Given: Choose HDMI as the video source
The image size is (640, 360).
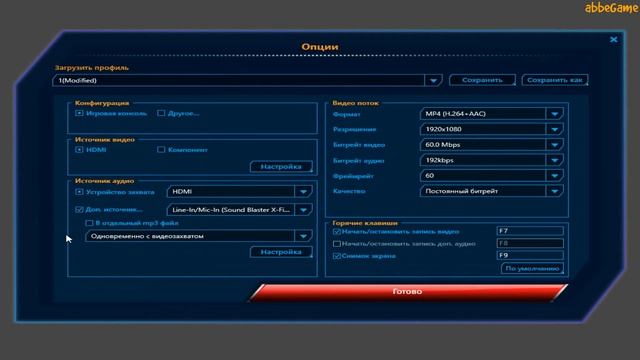Looking at the screenshot, I should point(79,150).
